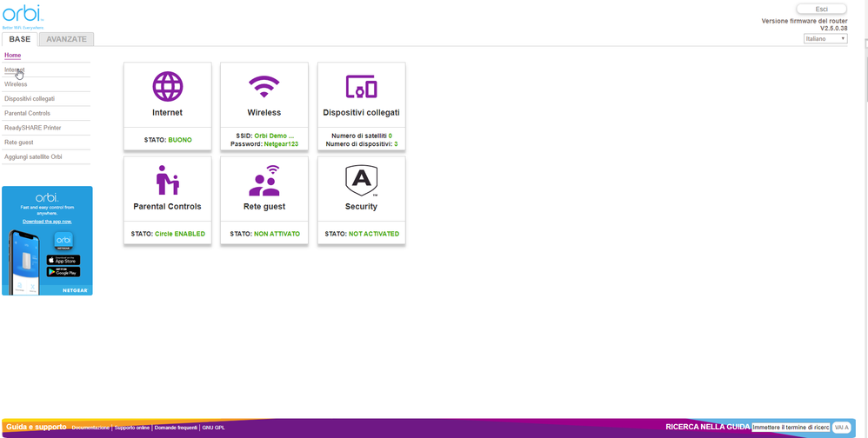Select Aggiungi satellite Orbi in sidebar

(33, 156)
